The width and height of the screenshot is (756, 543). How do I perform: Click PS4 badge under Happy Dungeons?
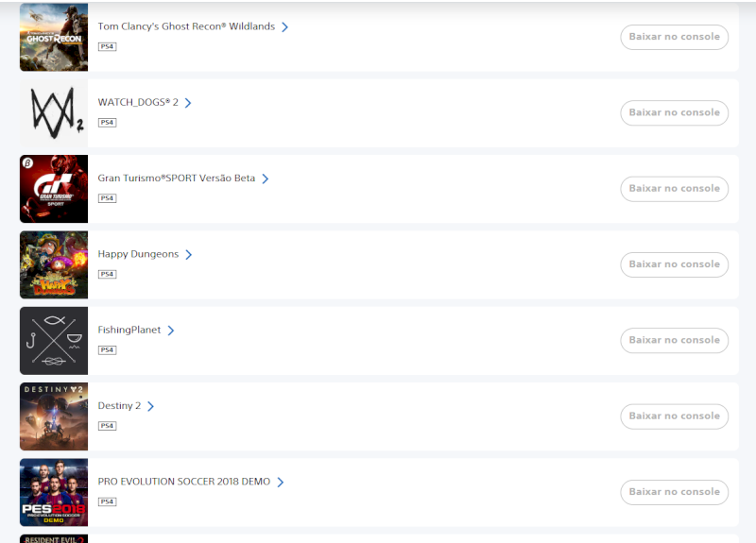click(107, 274)
